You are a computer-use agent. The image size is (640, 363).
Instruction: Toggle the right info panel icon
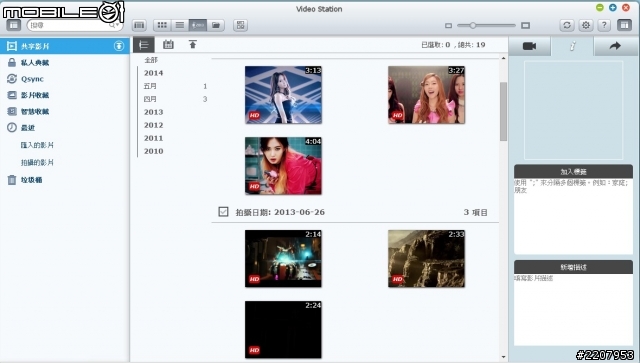(x=624, y=25)
